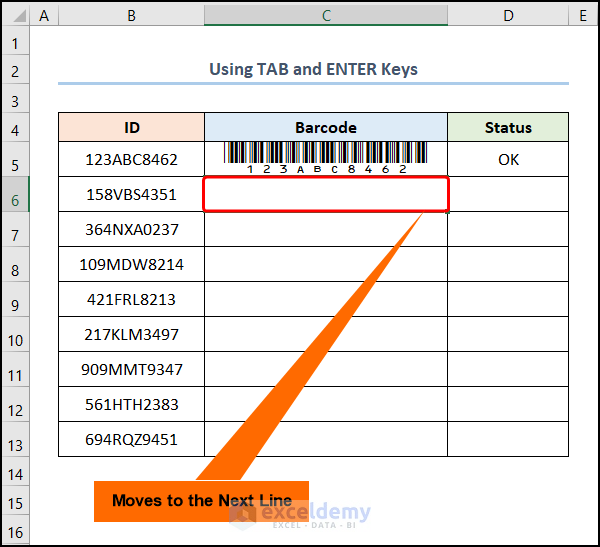Click the empty Status cell beside 909MMT9347
Viewport: 600px width, 547px height.
508,369
